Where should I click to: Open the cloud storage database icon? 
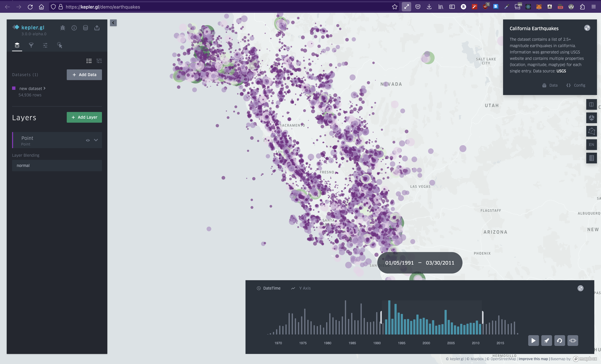click(85, 28)
